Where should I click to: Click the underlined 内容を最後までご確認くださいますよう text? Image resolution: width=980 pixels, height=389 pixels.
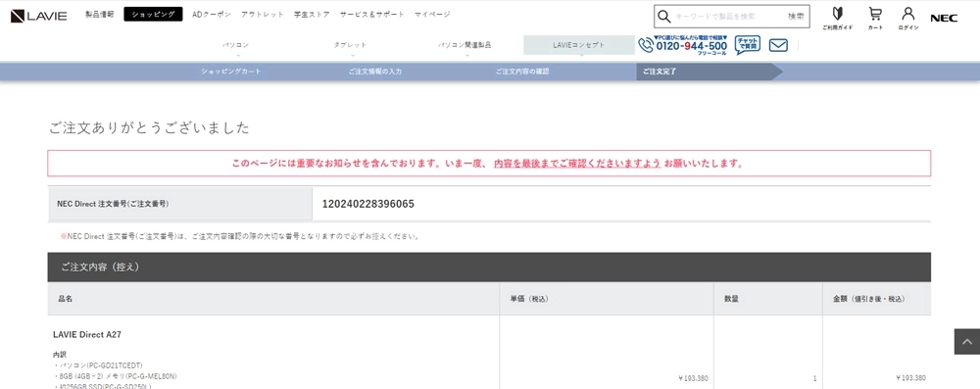pyautogui.click(x=577, y=164)
